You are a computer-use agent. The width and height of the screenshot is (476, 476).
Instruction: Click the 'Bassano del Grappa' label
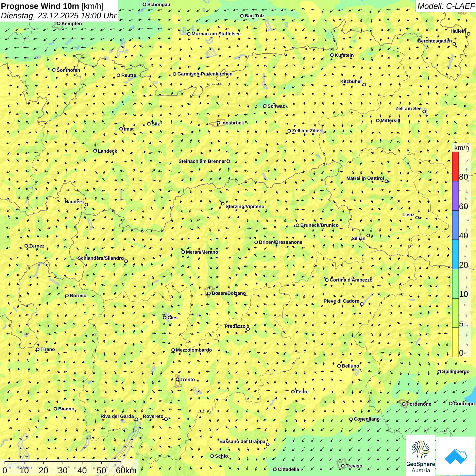point(242,441)
